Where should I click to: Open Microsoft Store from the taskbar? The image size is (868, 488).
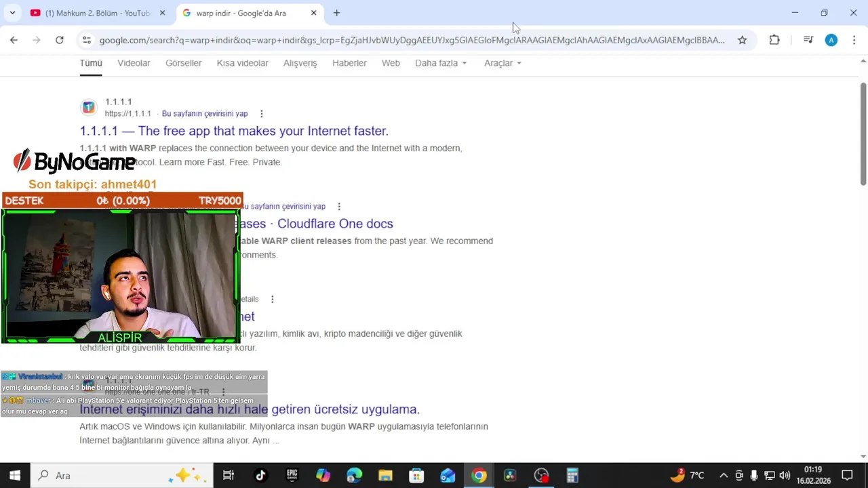click(x=416, y=475)
